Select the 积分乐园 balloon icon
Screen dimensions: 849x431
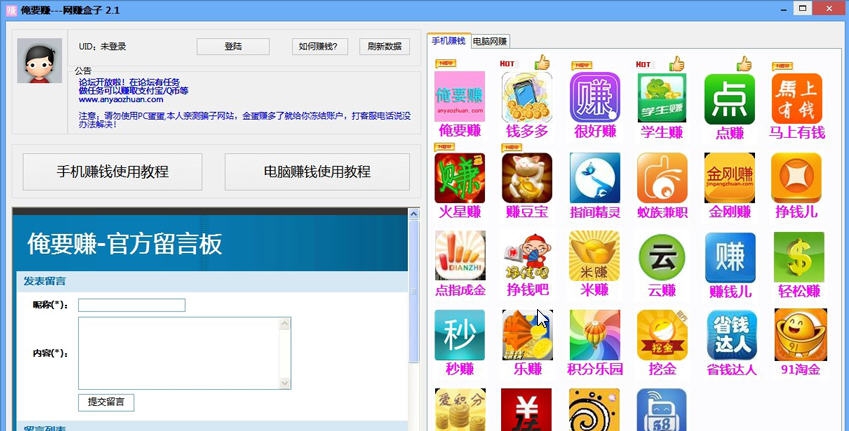pos(595,335)
